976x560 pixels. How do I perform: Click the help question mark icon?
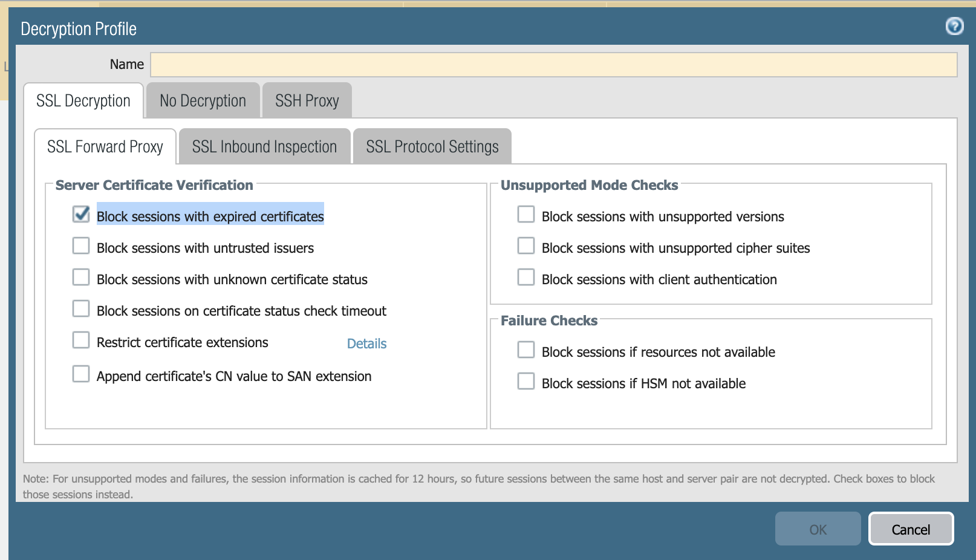click(x=954, y=26)
